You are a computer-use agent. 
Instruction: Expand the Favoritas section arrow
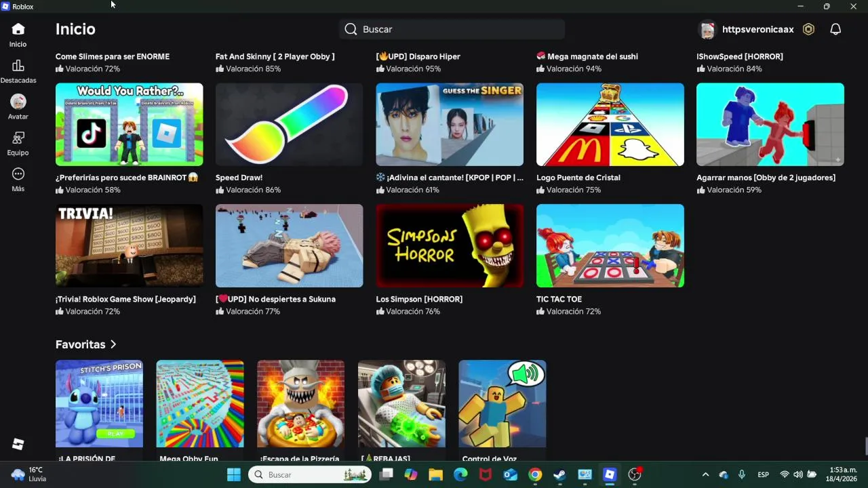(113, 344)
